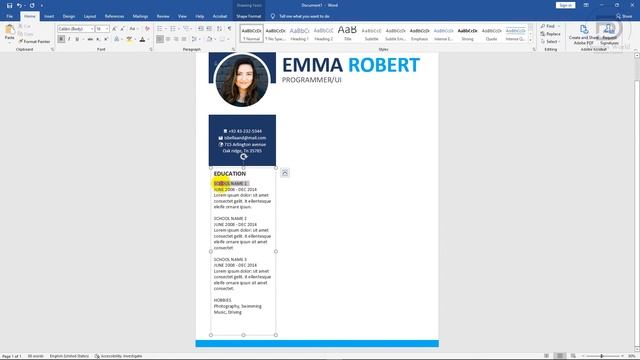Image resolution: width=640 pixels, height=360 pixels.
Task: Toggle Align Left for the paragraph
Action: [x=160, y=39]
